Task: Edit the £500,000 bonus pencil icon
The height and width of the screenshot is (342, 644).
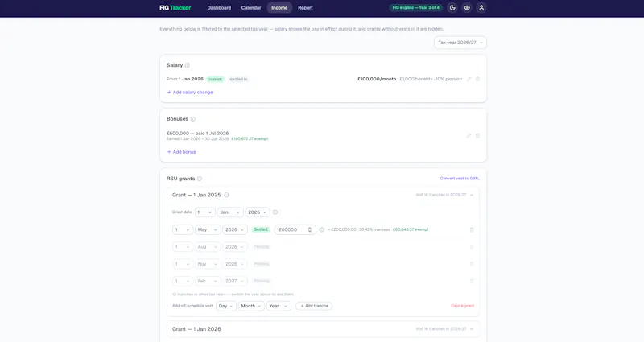Action: pos(469,136)
